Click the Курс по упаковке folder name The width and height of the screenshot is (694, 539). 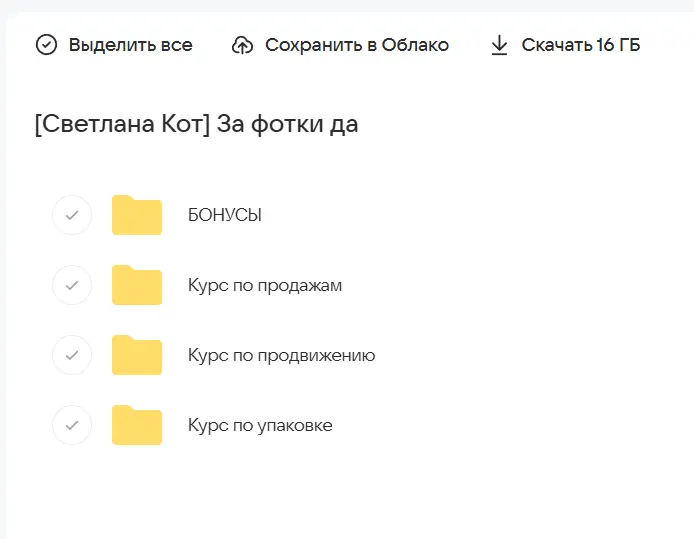point(259,425)
